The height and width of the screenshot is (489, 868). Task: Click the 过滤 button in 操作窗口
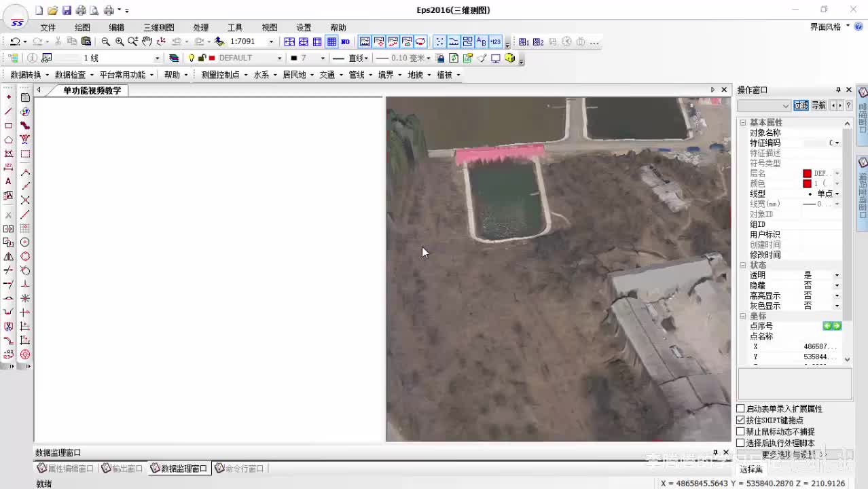tap(801, 105)
